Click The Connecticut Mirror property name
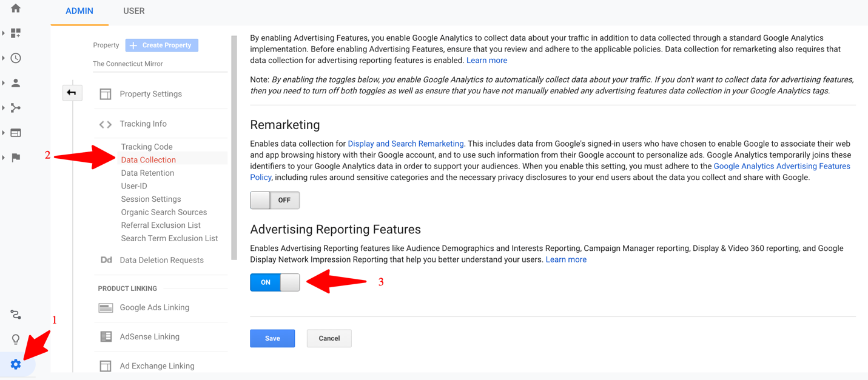 coord(128,64)
